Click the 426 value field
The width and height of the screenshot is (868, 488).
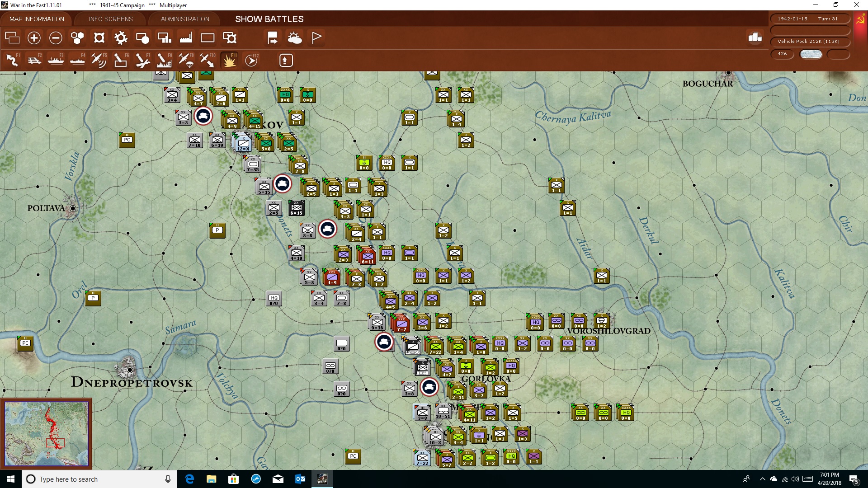click(782, 54)
